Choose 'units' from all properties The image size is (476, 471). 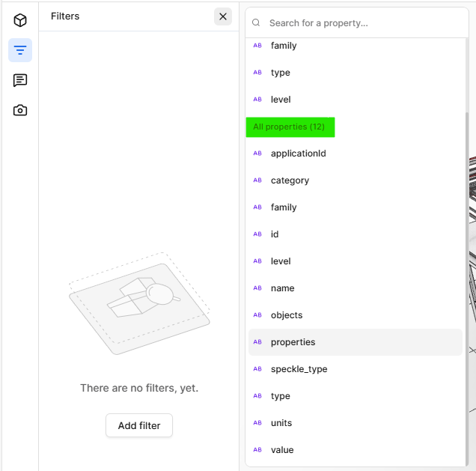pyautogui.click(x=281, y=423)
